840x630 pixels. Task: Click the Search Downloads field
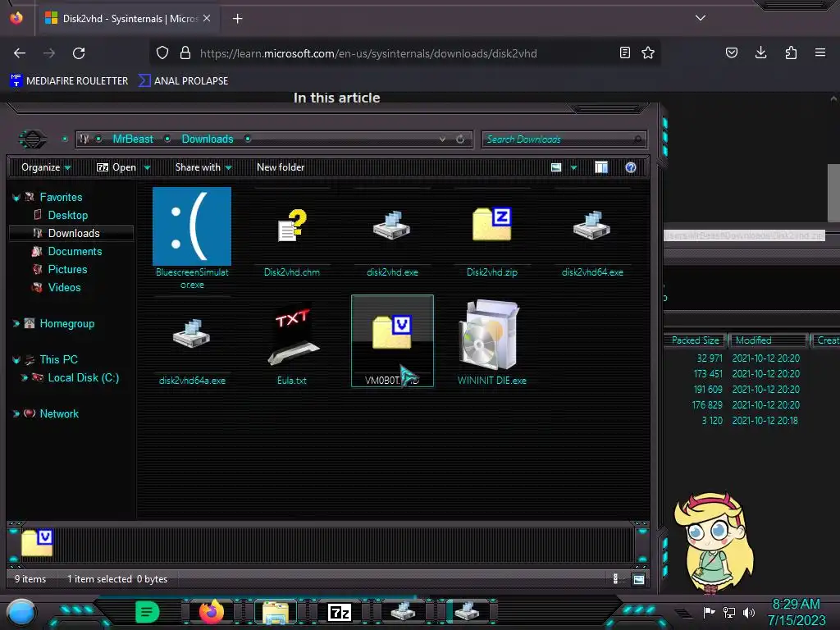[564, 139]
